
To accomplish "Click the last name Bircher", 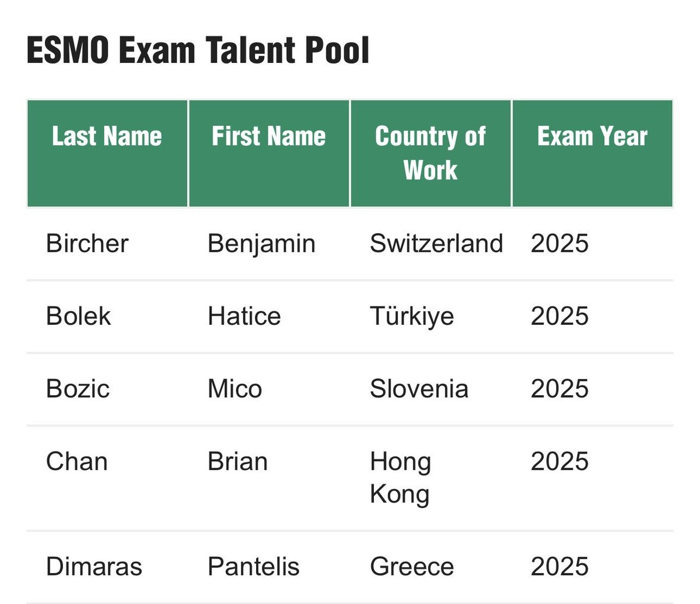I will click(87, 244).
